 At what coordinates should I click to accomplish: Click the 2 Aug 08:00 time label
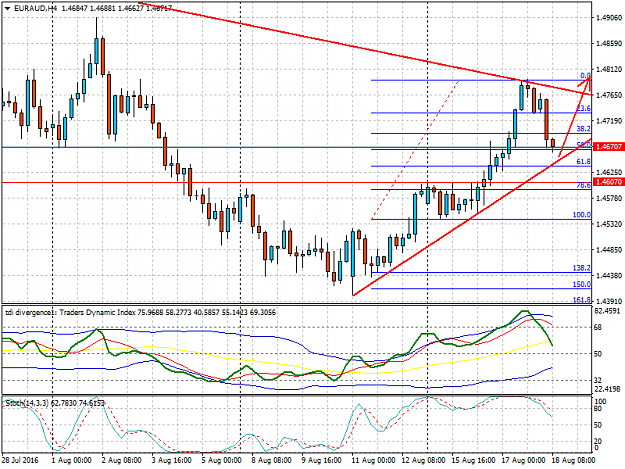(x=121, y=460)
